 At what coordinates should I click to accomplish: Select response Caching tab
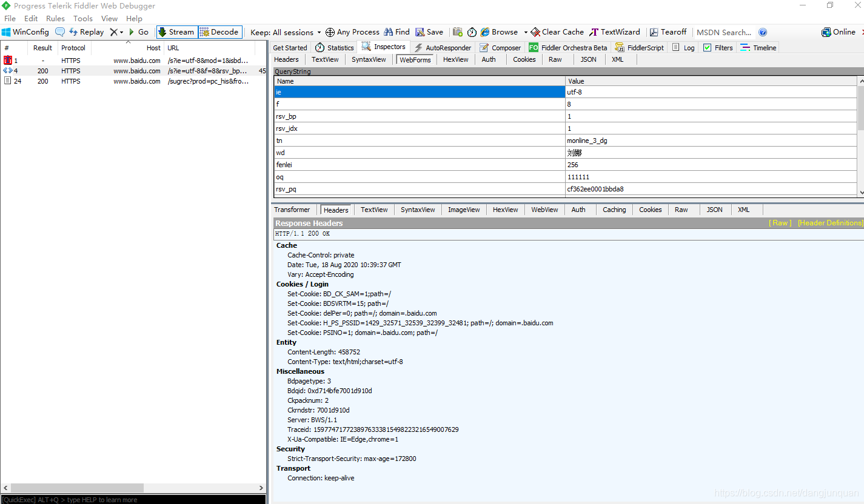point(614,210)
